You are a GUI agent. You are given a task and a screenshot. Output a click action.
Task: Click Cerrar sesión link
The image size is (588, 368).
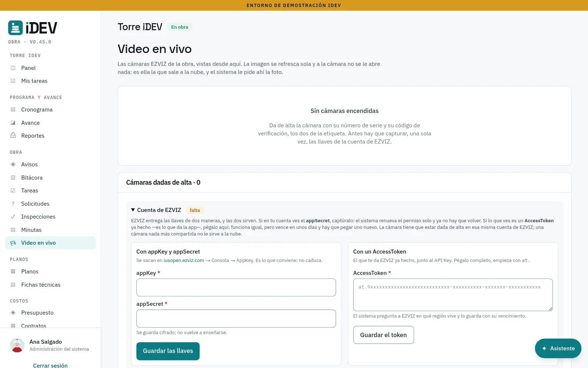(50, 365)
